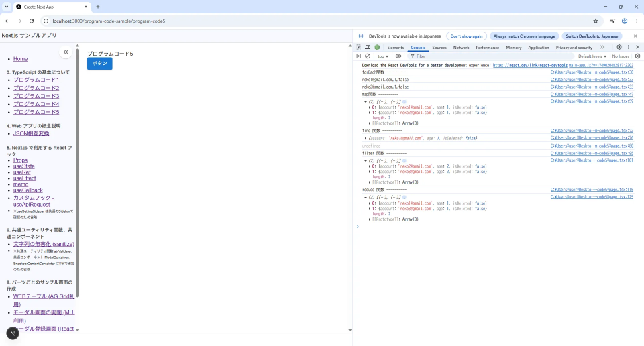Open the プログラムコード3 link
644x346 pixels.
pos(36,96)
